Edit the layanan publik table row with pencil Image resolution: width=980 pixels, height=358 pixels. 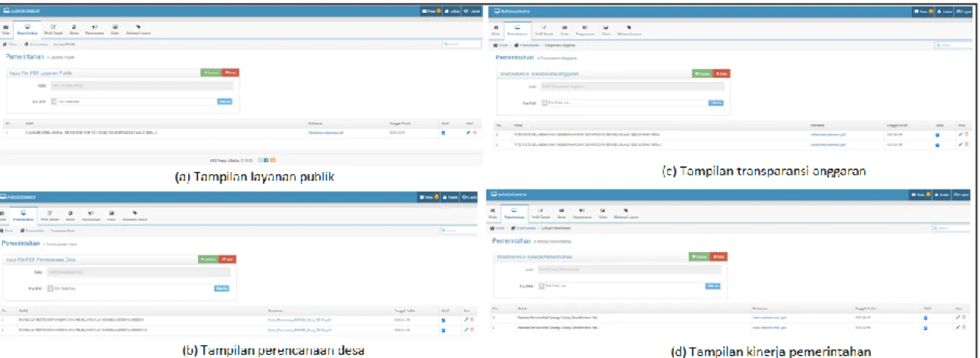[468, 133]
